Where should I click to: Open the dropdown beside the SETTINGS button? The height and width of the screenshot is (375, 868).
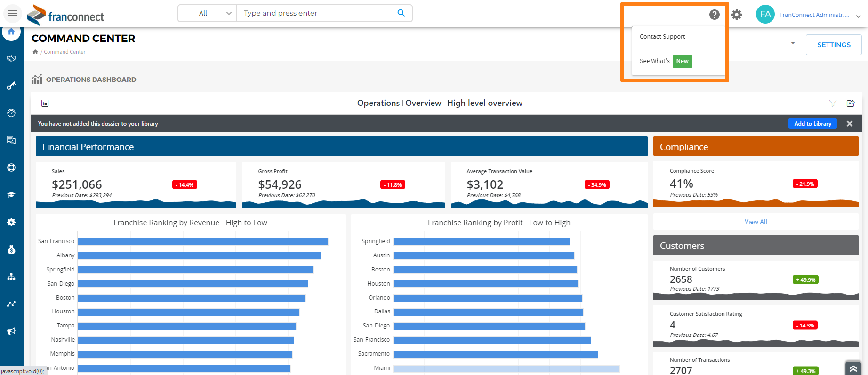[793, 43]
